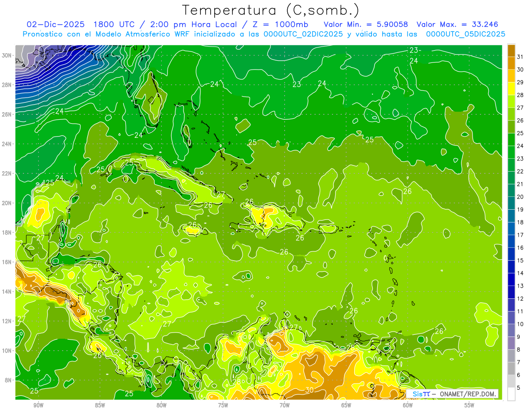Click the orange swatch between 30 and 31
The image size is (532, 411).
click(511, 63)
